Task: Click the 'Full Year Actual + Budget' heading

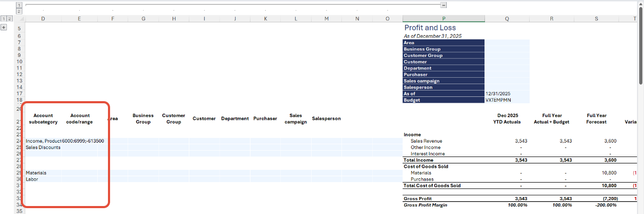Action: click(x=551, y=119)
